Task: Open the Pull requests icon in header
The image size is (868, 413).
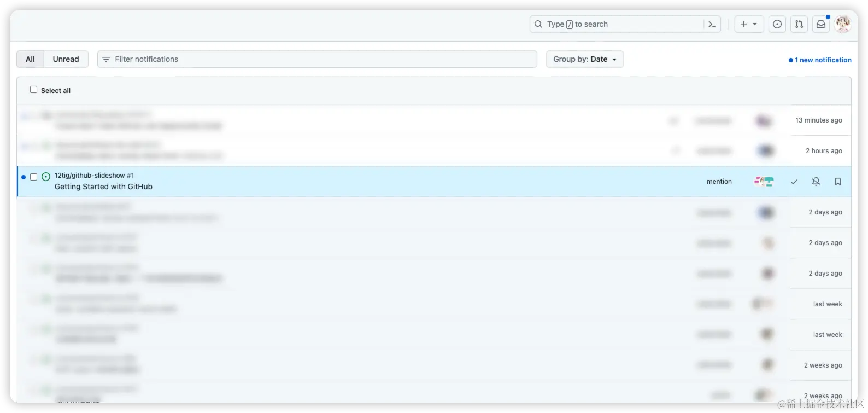Action: [799, 24]
